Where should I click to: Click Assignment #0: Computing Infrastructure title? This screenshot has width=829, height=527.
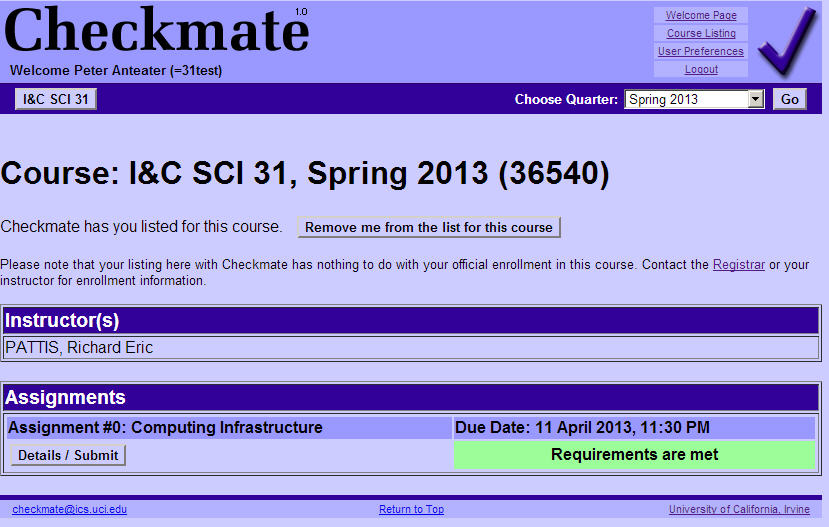tap(165, 428)
